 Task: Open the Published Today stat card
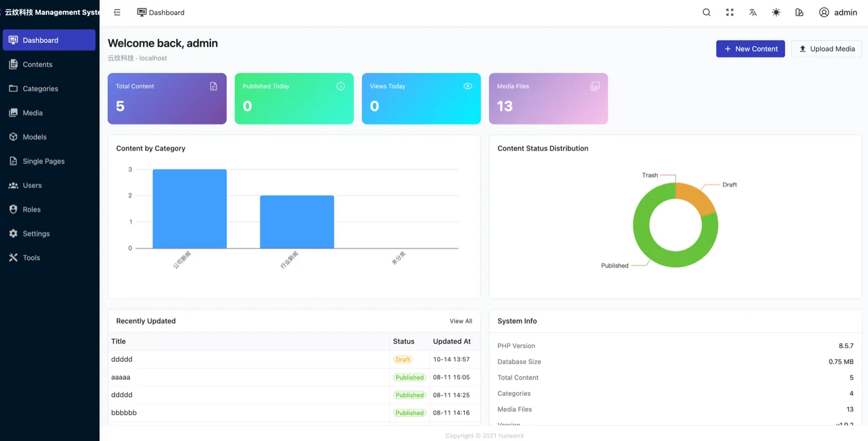click(x=294, y=98)
